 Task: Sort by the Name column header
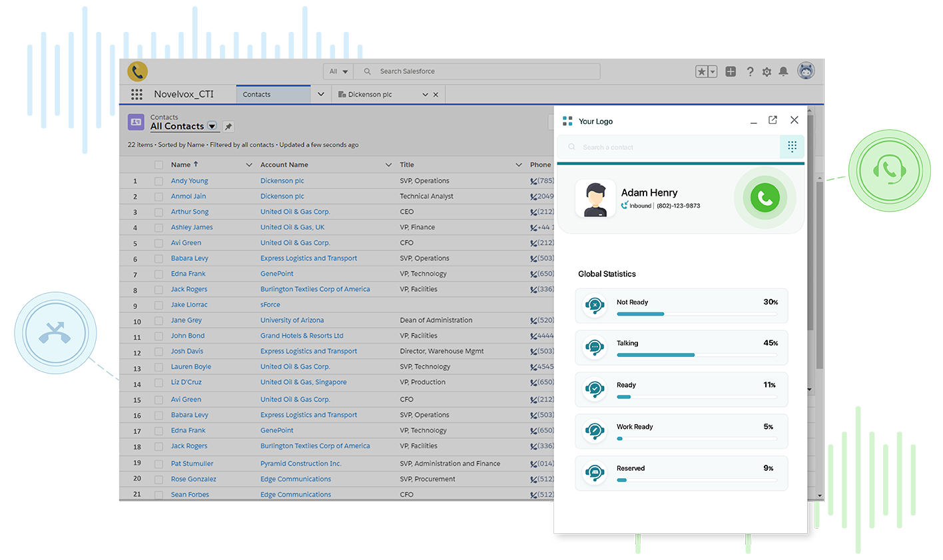[181, 164]
